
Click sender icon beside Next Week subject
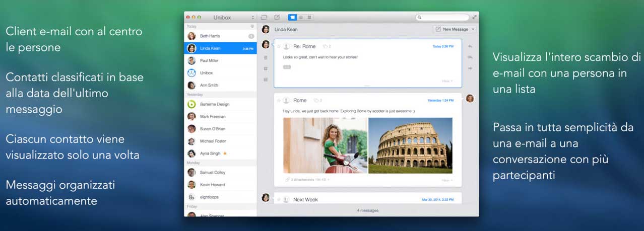tap(286, 200)
